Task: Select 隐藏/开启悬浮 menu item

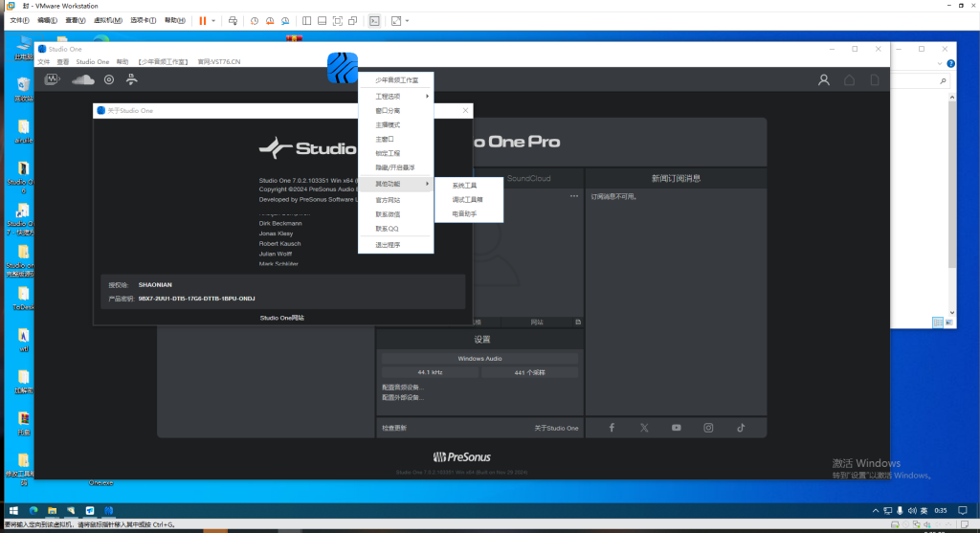Action: coord(395,167)
